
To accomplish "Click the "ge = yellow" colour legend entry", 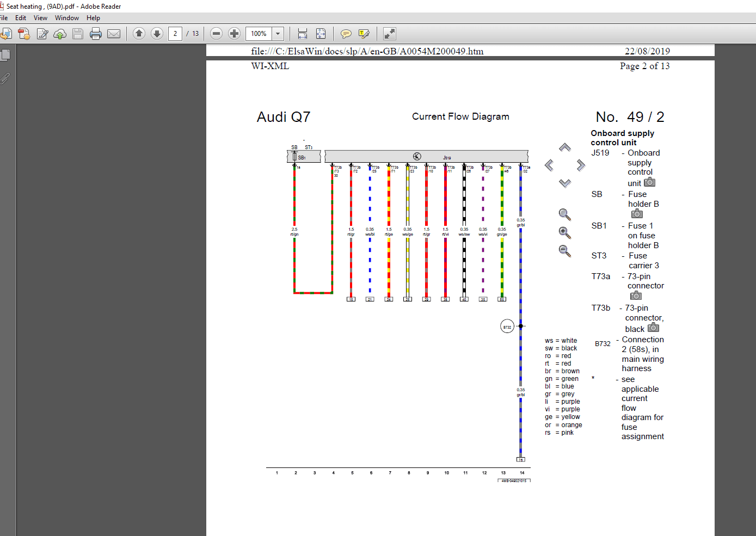I will (562, 417).
